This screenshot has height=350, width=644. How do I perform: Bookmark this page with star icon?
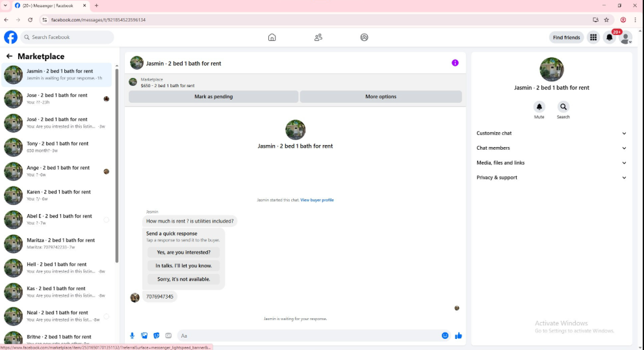point(606,20)
